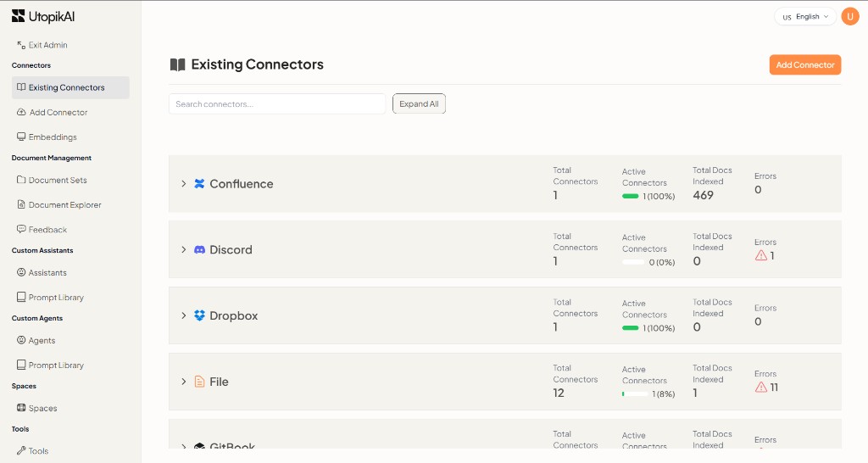The height and width of the screenshot is (463, 868).
Task: Click the File errors count 11
Action: [774, 388]
